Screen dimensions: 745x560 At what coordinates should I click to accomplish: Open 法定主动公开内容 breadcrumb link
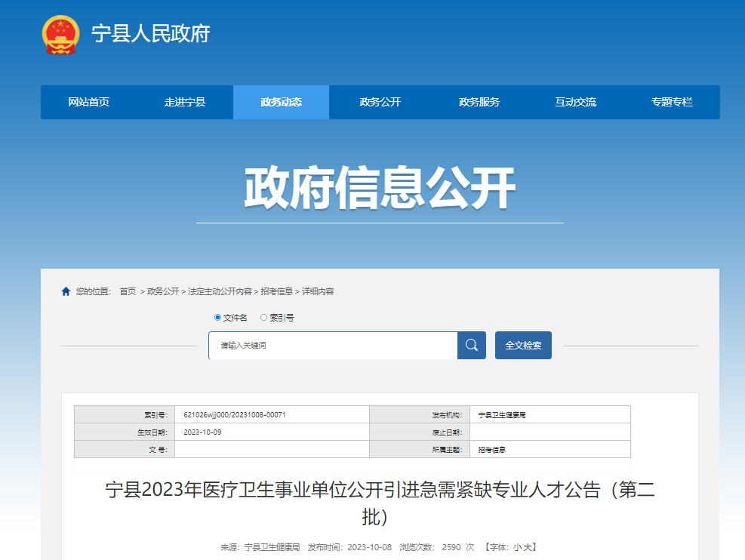click(220, 291)
